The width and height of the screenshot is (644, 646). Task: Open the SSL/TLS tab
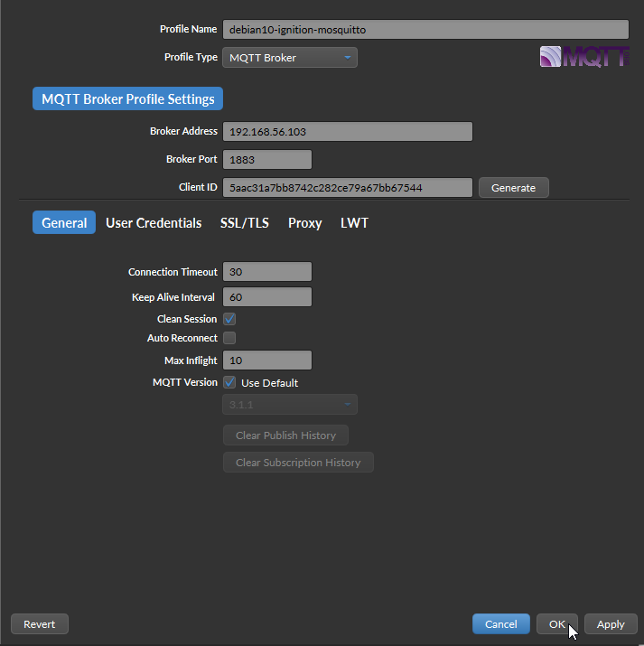(x=244, y=222)
